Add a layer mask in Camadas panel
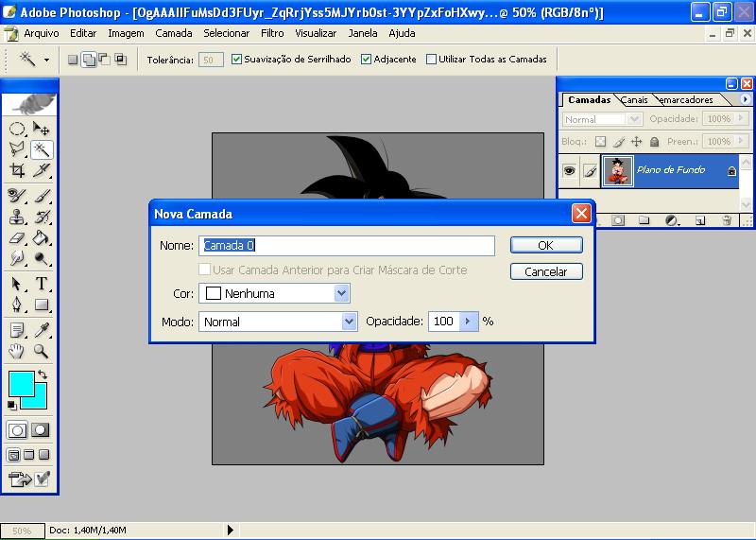Viewport: 756px width, 540px height. click(x=618, y=220)
